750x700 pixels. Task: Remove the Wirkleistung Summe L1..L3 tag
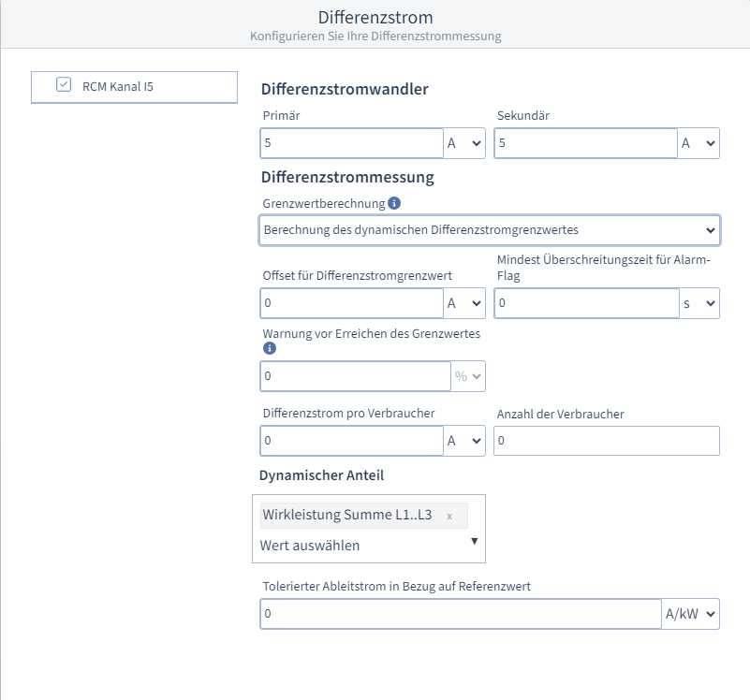[x=449, y=516]
